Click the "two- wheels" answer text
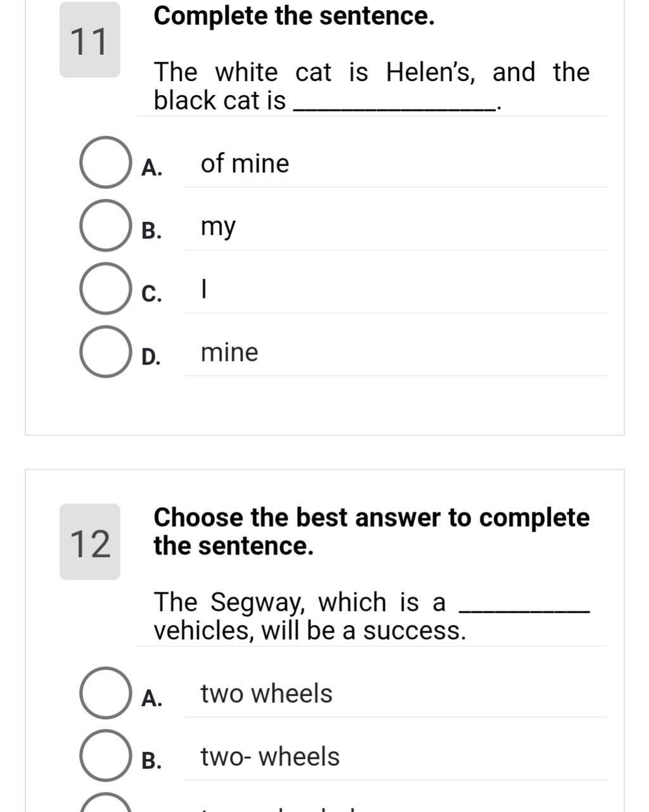Viewport: 649px width, 812px height. click(x=270, y=756)
